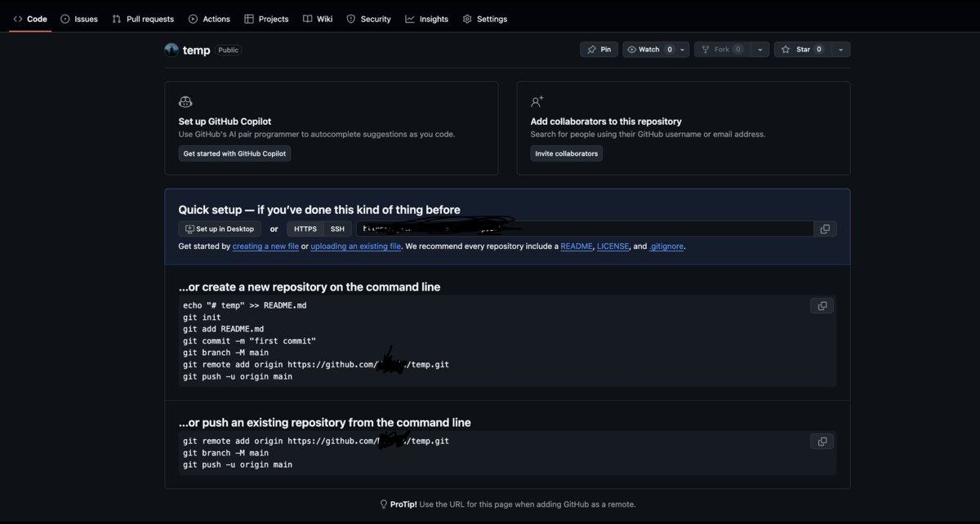Click the add collaborators person icon
Image resolution: width=980 pixels, height=524 pixels.
pos(537,102)
